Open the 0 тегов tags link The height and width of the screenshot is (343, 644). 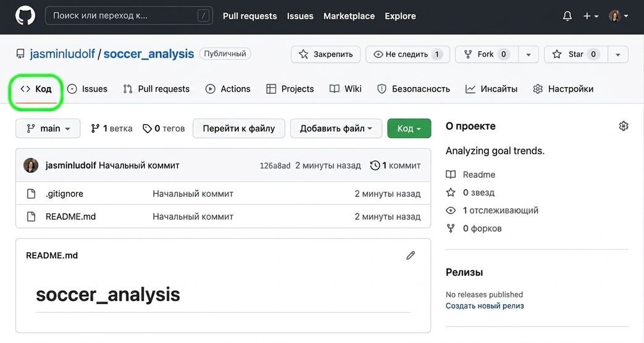point(164,128)
